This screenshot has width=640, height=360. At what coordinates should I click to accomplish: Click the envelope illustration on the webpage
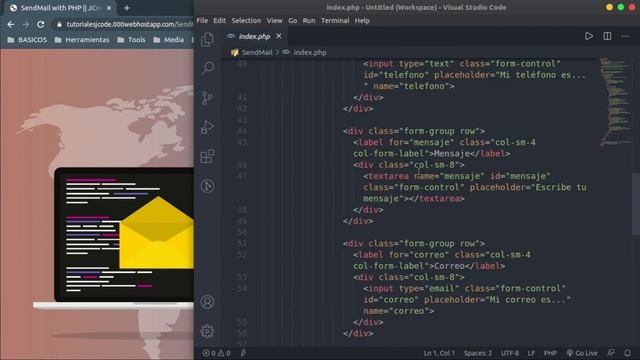[x=156, y=233]
